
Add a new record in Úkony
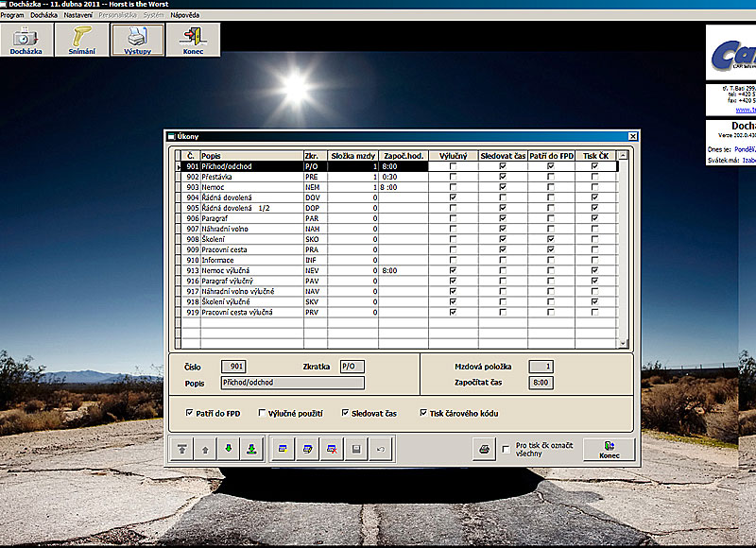283,449
